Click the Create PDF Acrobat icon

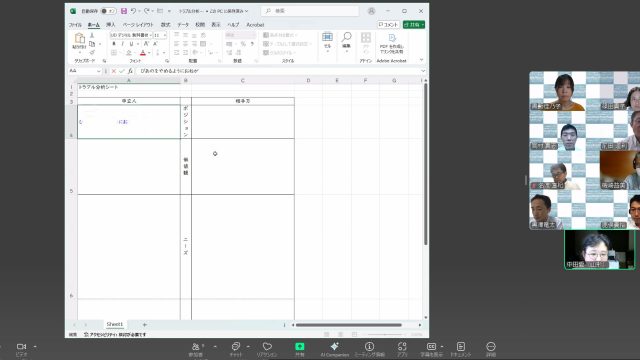pyautogui.click(x=392, y=38)
